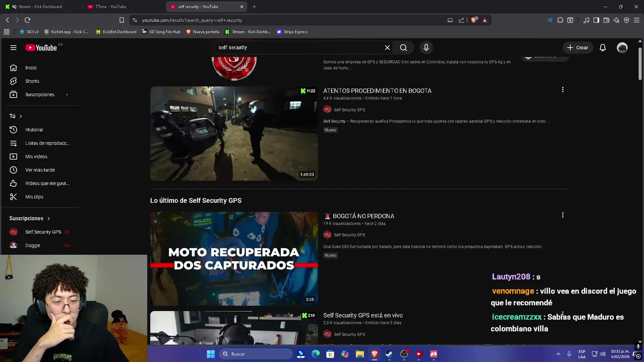Open the ATENTOS PROCEDIMIENTO EN BOGOTA title
The height and width of the screenshot is (362, 644).
377,91
